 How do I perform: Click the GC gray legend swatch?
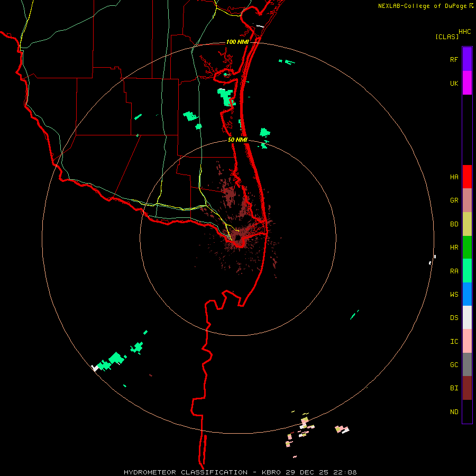467,364
